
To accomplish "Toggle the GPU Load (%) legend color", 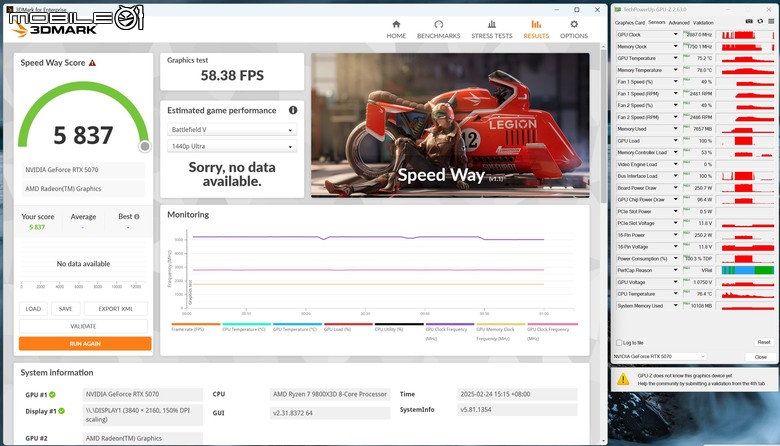I will pos(348,324).
